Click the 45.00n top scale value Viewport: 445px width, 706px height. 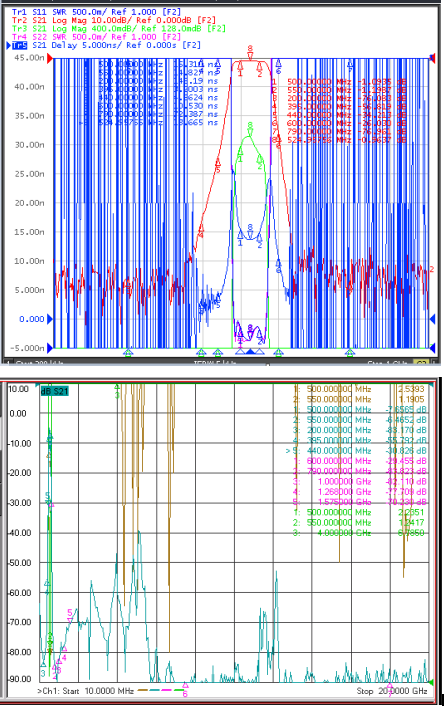coord(30,58)
